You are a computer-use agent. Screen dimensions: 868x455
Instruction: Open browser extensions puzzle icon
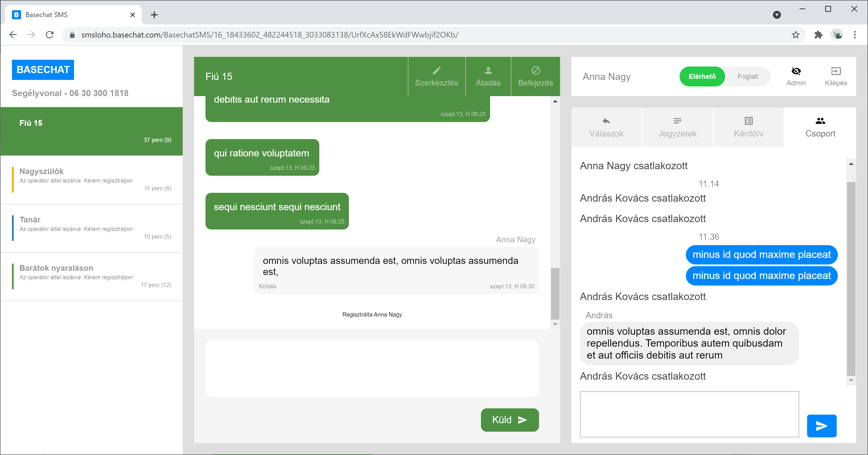pos(818,35)
